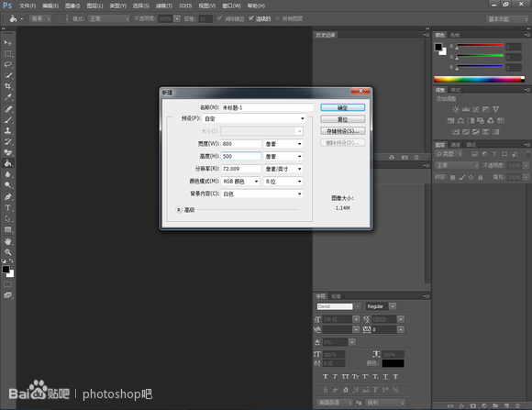Select the Rectangle shape tool
Image resolution: width=532 pixels, height=410 pixels.
tap(8, 229)
